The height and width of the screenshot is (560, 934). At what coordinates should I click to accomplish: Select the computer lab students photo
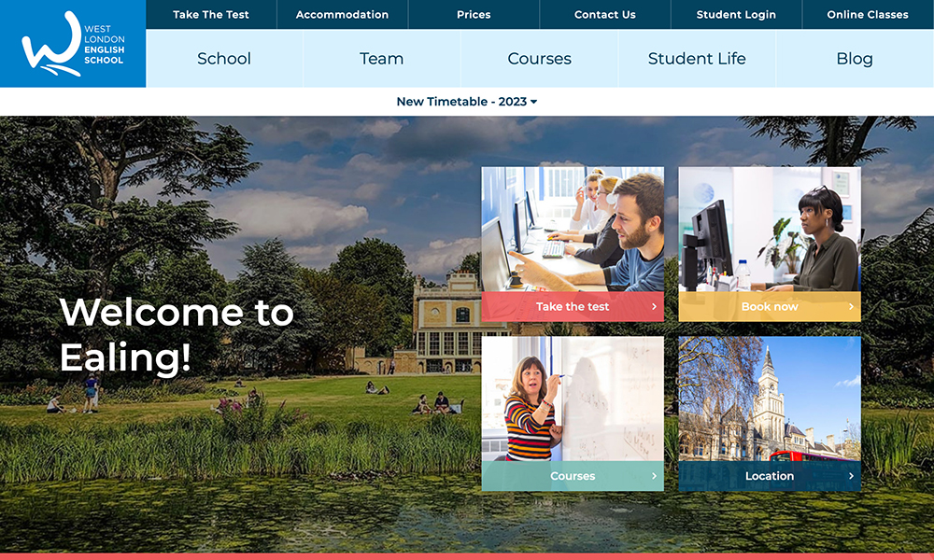point(573,229)
